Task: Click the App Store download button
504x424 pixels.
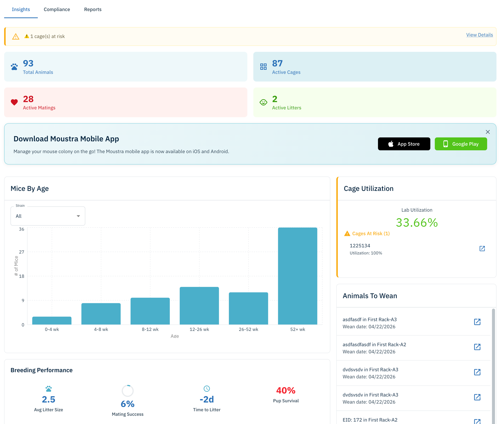Action: (404, 144)
